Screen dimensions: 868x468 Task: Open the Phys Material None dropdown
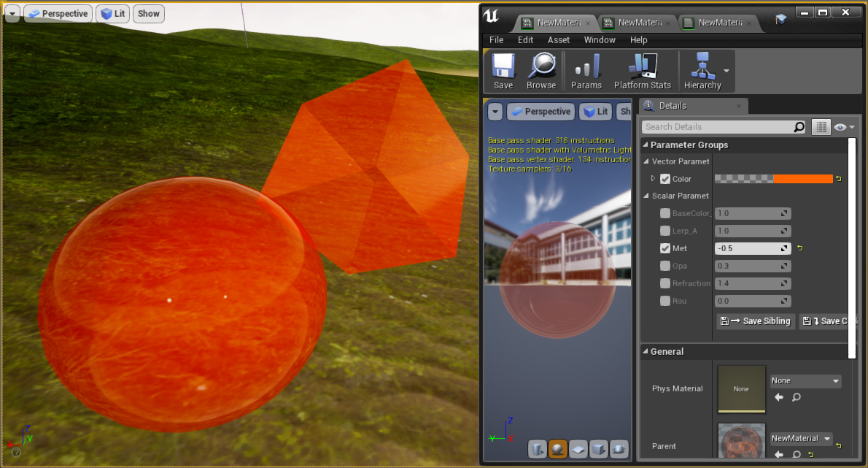tap(805, 380)
